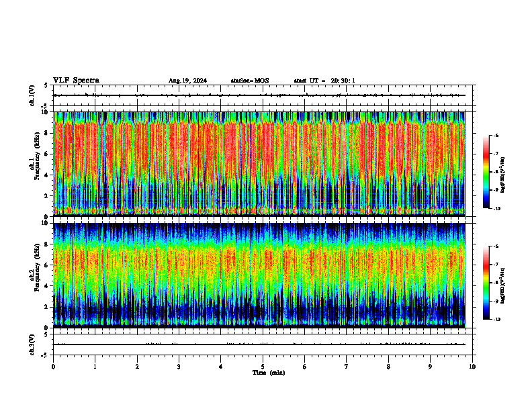Click the '-5' tick of the ch.3(V) axis
This screenshot has width=532, height=411.
tap(44, 355)
